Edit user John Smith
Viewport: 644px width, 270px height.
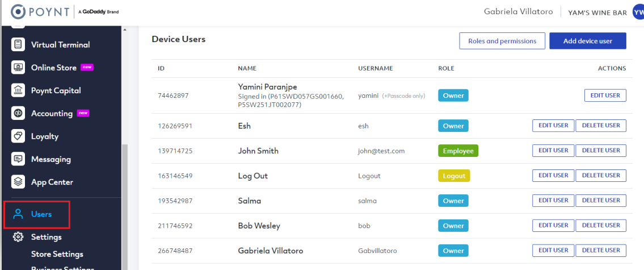click(553, 150)
